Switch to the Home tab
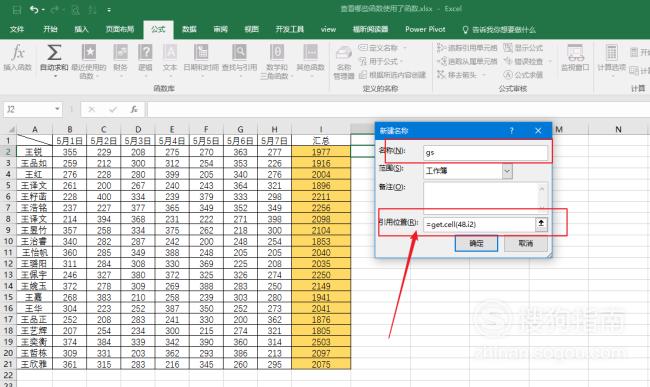650x387 pixels. [x=50, y=29]
